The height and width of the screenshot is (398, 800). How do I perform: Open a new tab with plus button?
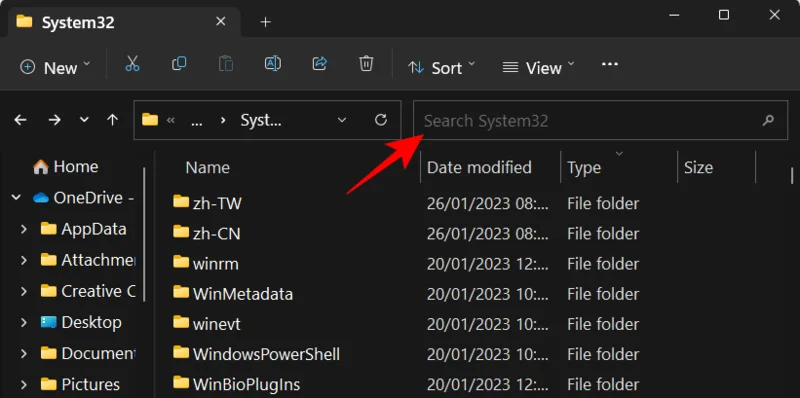[265, 22]
